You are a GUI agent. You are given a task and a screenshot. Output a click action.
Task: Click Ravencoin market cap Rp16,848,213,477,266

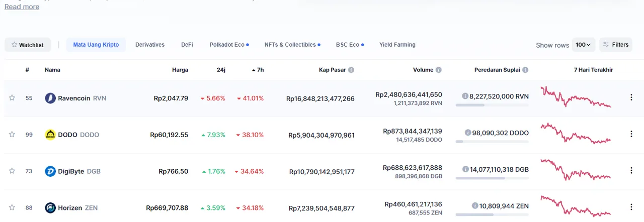320,98
